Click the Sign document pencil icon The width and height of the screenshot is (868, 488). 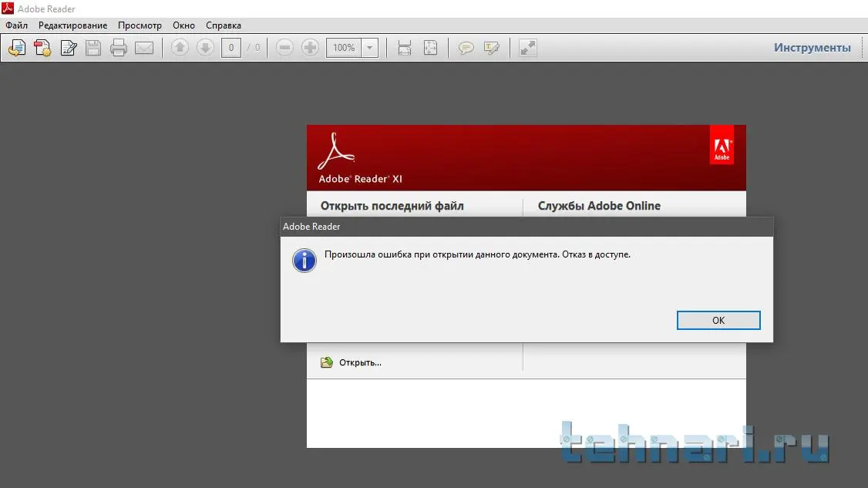click(68, 48)
